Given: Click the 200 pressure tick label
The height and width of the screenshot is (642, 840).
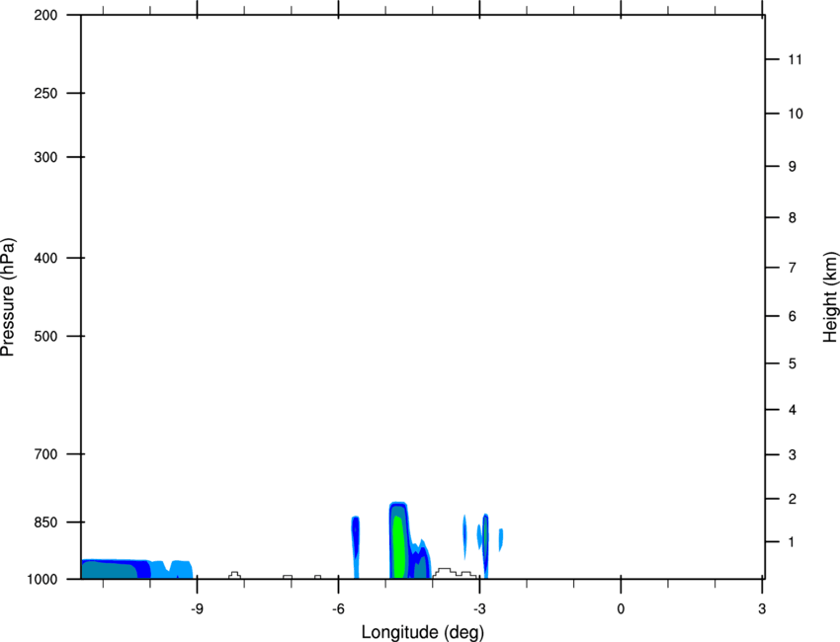Looking at the screenshot, I should (45, 15).
